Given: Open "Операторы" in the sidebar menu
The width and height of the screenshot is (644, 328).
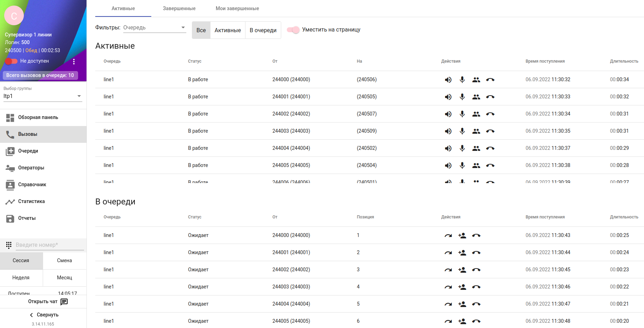Looking at the screenshot, I should click(x=31, y=168).
